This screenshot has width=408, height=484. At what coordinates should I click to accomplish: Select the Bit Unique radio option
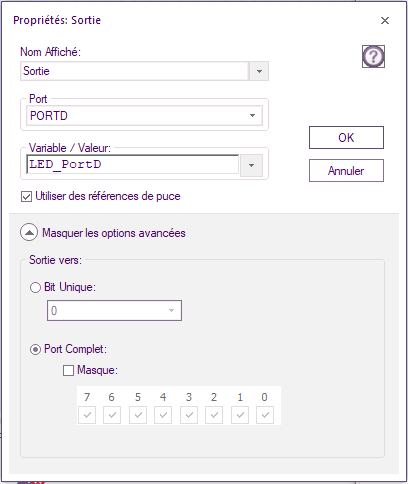(x=35, y=287)
